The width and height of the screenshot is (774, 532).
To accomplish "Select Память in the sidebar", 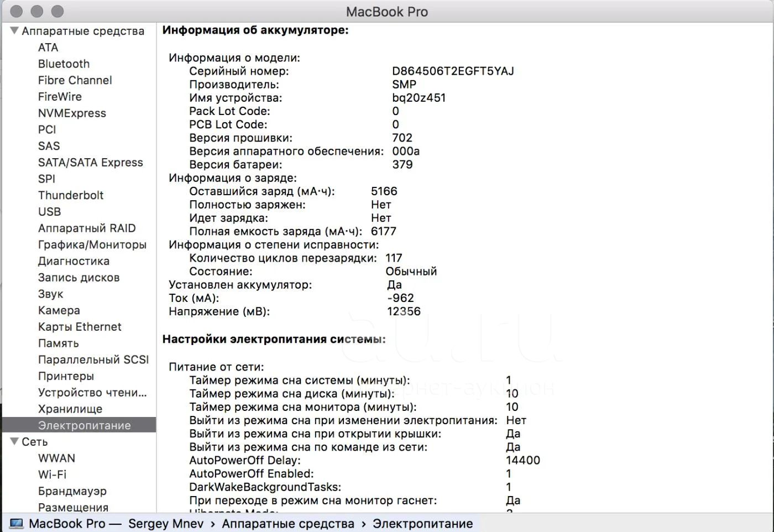I will [58, 343].
